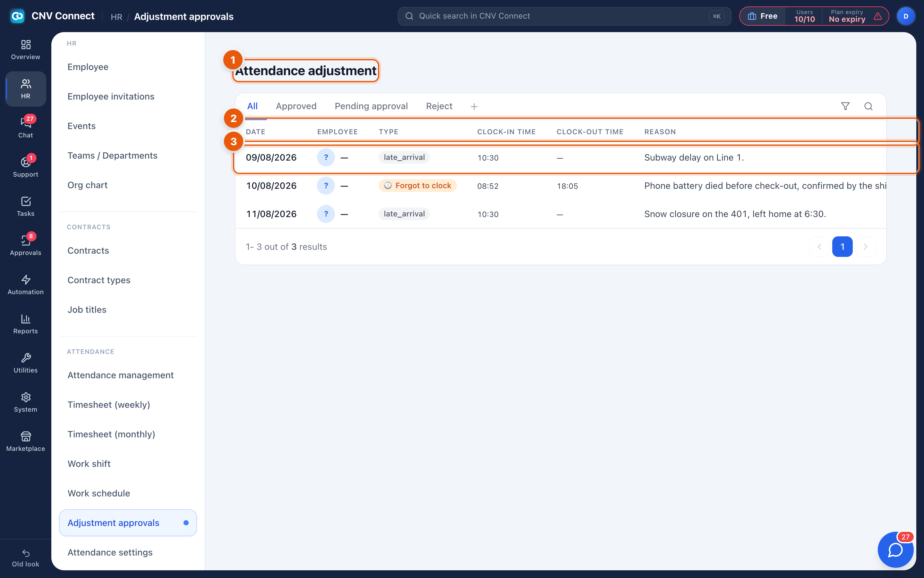Go to previous results page
This screenshot has width=924, height=578.
point(819,247)
